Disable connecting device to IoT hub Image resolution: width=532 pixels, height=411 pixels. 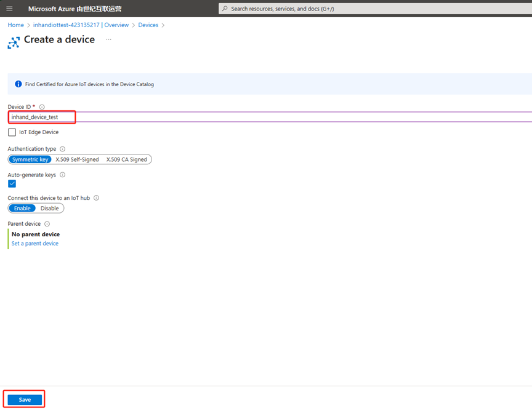[x=50, y=208]
